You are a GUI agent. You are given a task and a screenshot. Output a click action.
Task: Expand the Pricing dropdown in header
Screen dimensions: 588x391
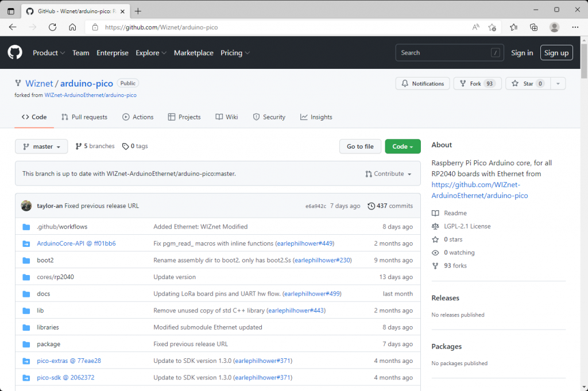pos(235,53)
